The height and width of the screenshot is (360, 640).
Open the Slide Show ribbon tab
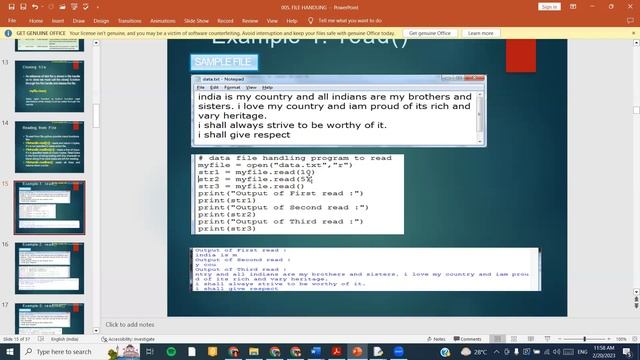(x=196, y=20)
